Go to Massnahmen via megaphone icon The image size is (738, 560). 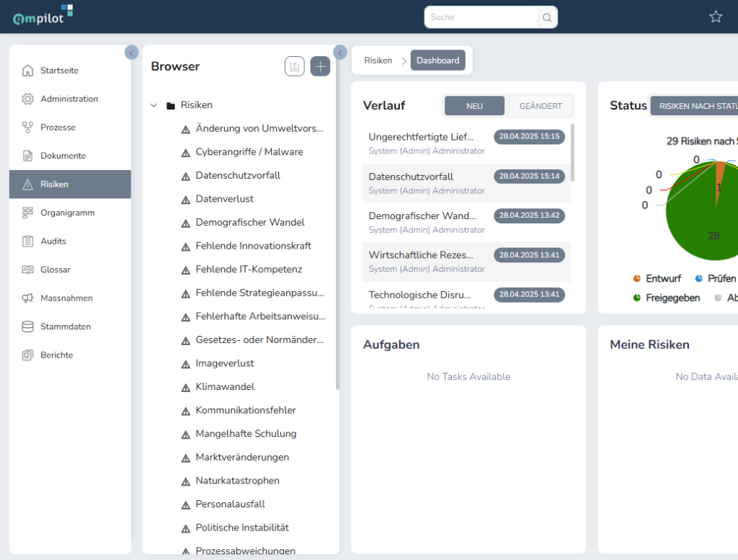tap(28, 298)
